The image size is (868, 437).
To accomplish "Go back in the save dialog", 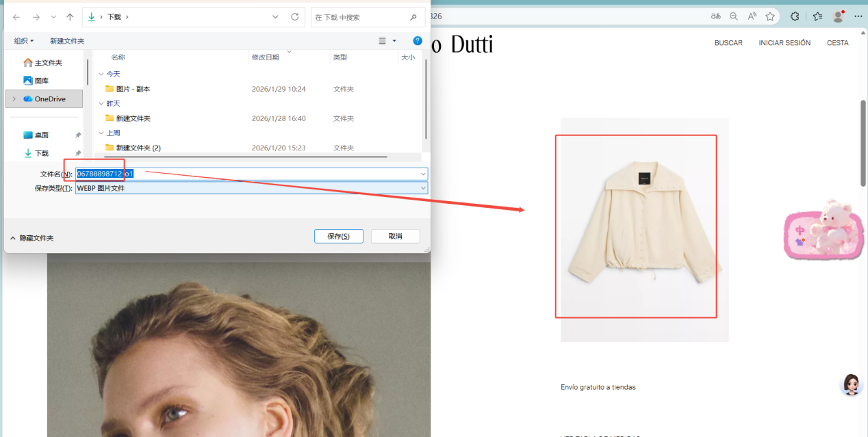I will (x=17, y=16).
